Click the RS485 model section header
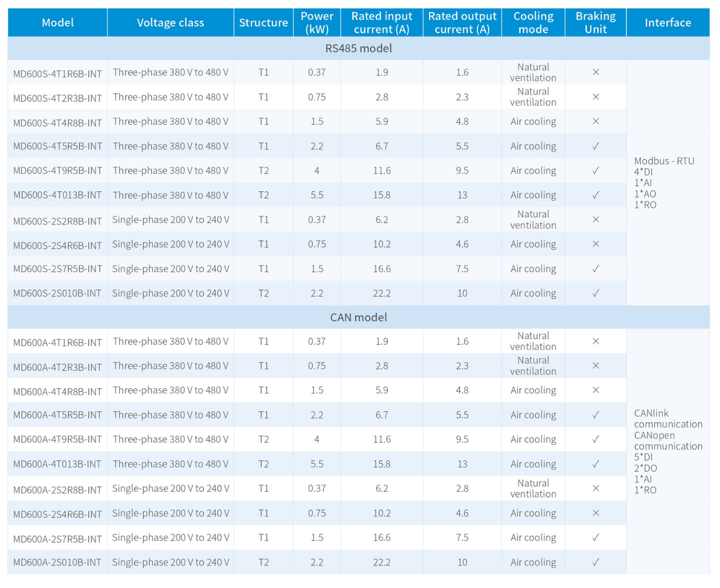 coord(358,48)
